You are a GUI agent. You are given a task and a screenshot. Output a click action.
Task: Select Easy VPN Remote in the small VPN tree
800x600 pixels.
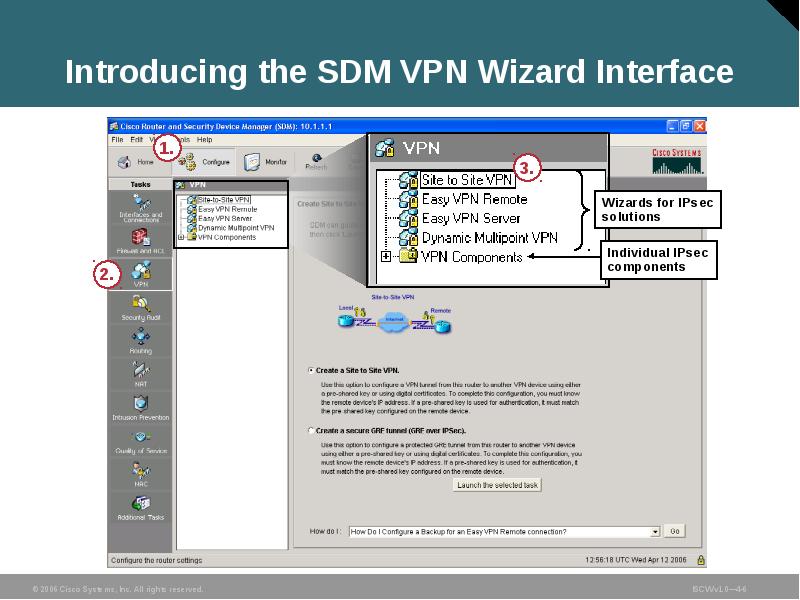click(x=228, y=209)
